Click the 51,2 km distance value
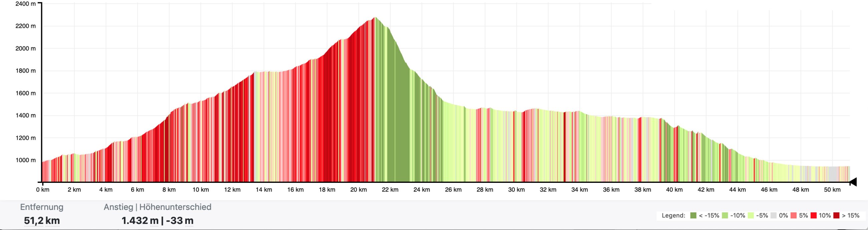Image resolution: width=868 pixels, height=230 pixels. click(x=42, y=221)
